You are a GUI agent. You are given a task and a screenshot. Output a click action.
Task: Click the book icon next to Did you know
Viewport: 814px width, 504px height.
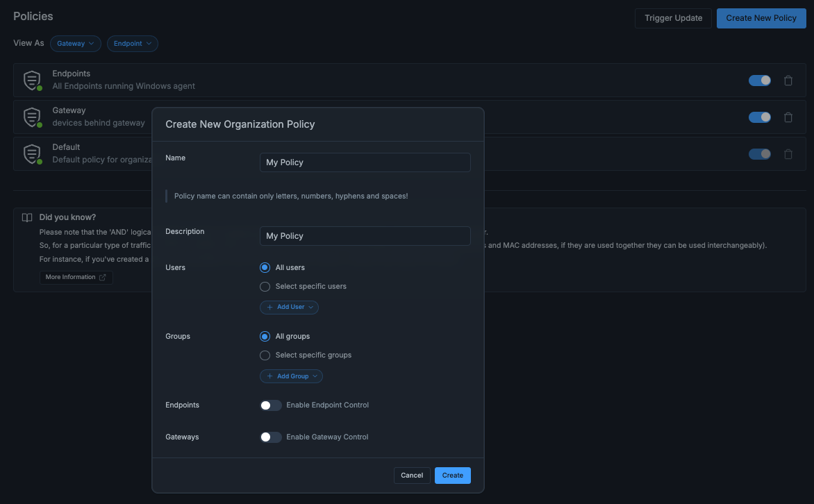(x=27, y=217)
